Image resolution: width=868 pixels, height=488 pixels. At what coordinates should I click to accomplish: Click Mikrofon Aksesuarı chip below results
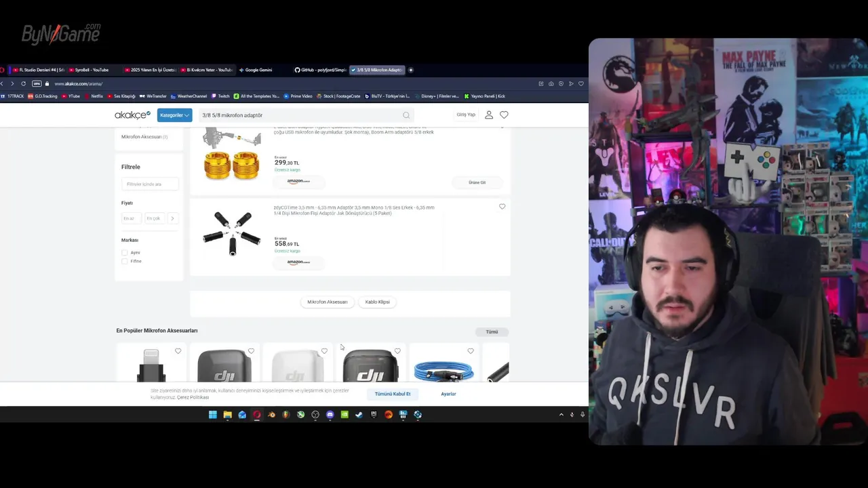pos(327,302)
